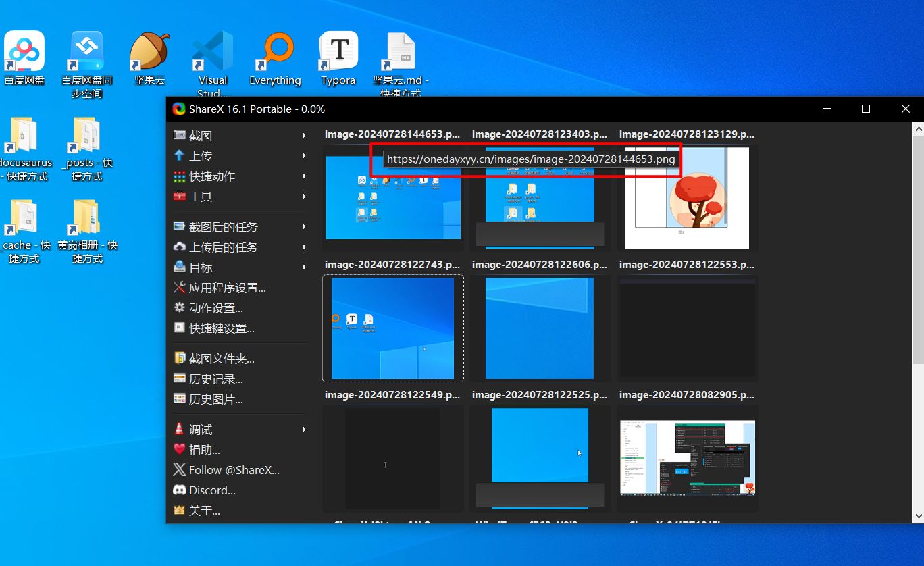The height and width of the screenshot is (566, 924).
Task: Select red tree thumbnail image-20240728123129
Action: (x=687, y=198)
